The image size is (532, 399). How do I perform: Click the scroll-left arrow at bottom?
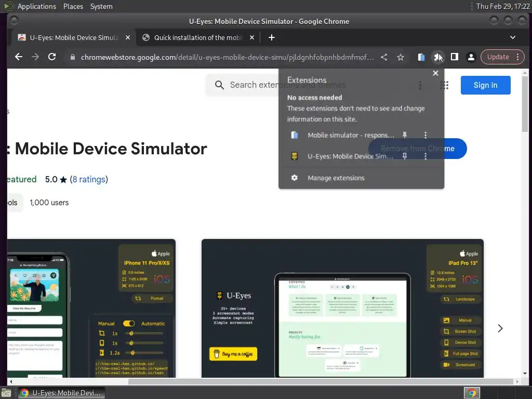point(11,382)
